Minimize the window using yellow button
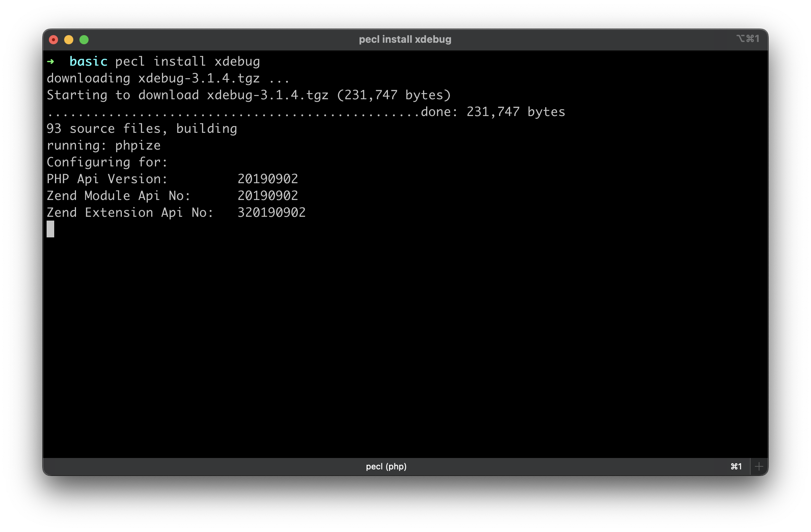The image size is (811, 532). (69, 40)
